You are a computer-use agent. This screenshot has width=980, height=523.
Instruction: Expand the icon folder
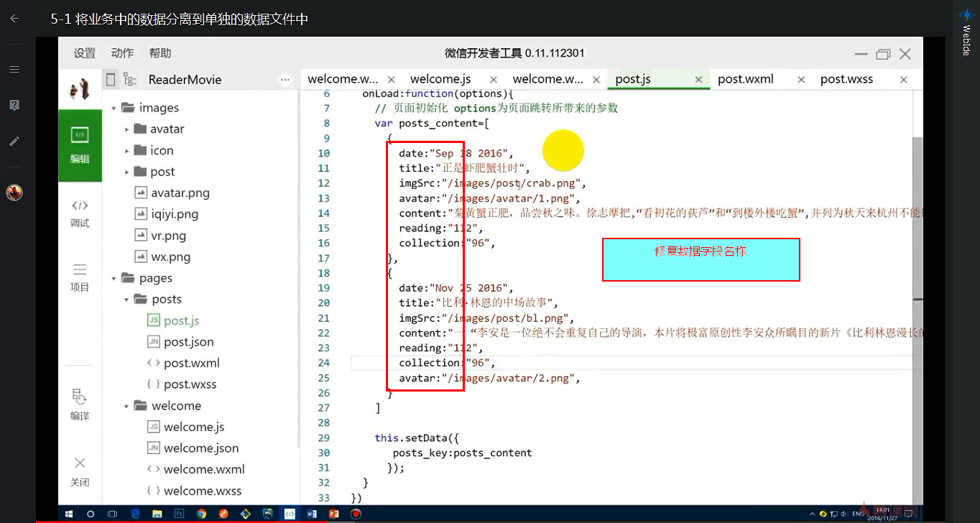[126, 151]
